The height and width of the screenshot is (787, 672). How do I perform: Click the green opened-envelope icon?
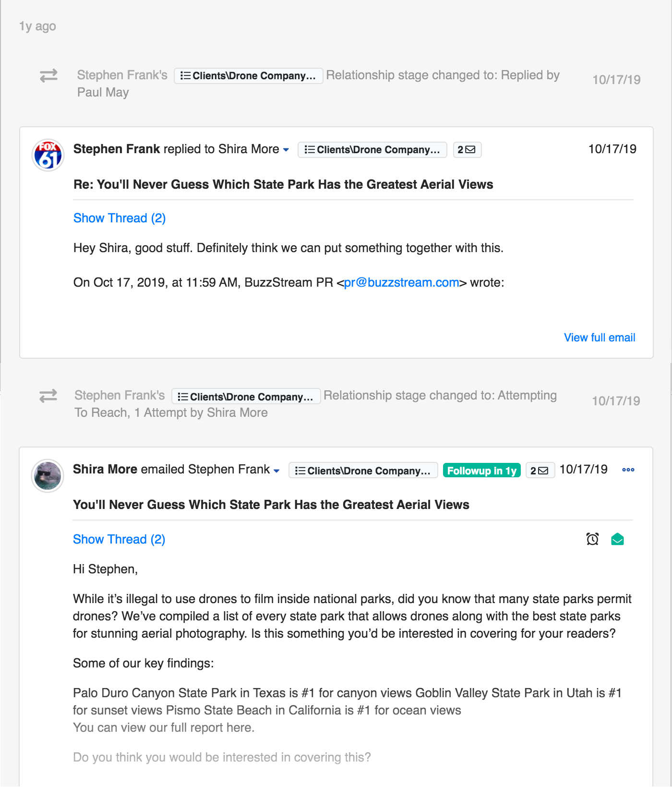(x=617, y=539)
